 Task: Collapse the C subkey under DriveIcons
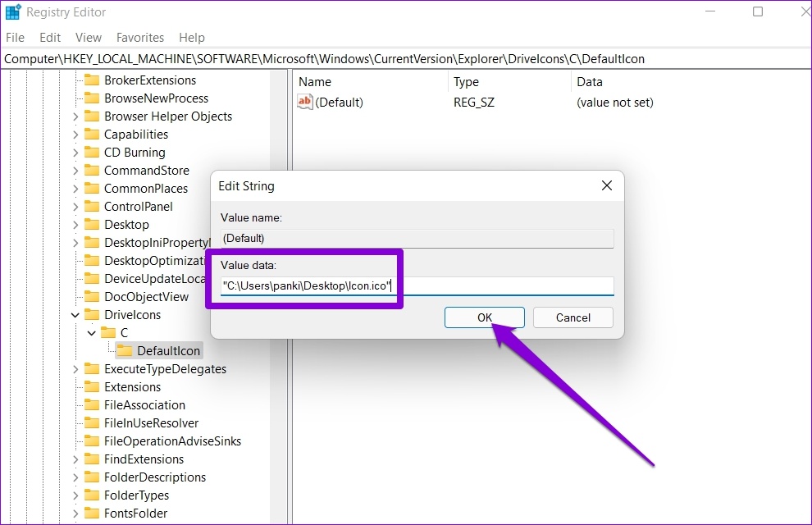click(92, 333)
